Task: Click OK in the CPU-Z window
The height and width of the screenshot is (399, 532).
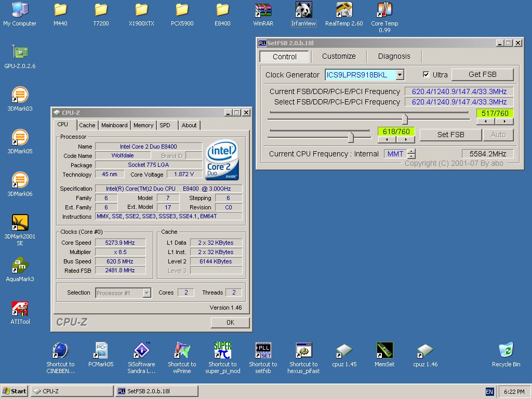Action: point(230,322)
